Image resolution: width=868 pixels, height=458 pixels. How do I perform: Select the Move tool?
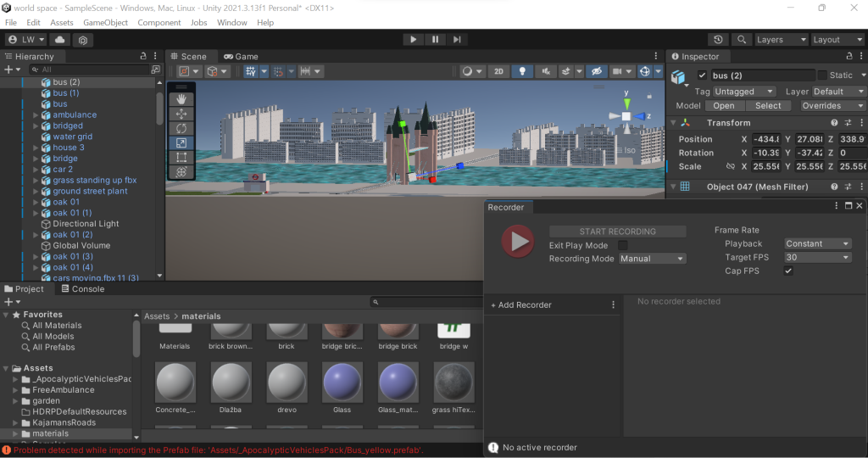181,114
